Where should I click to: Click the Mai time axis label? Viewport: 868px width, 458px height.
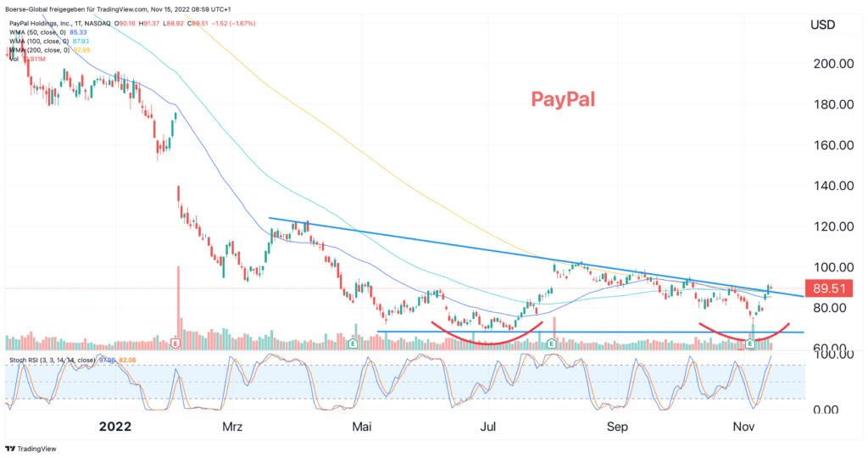(361, 427)
